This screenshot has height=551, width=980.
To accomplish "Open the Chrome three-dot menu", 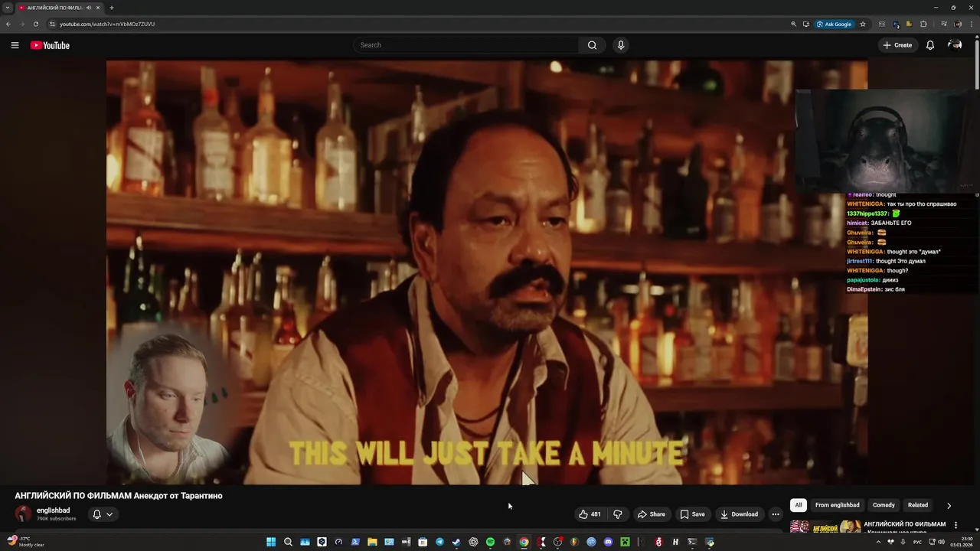I will [x=972, y=24].
